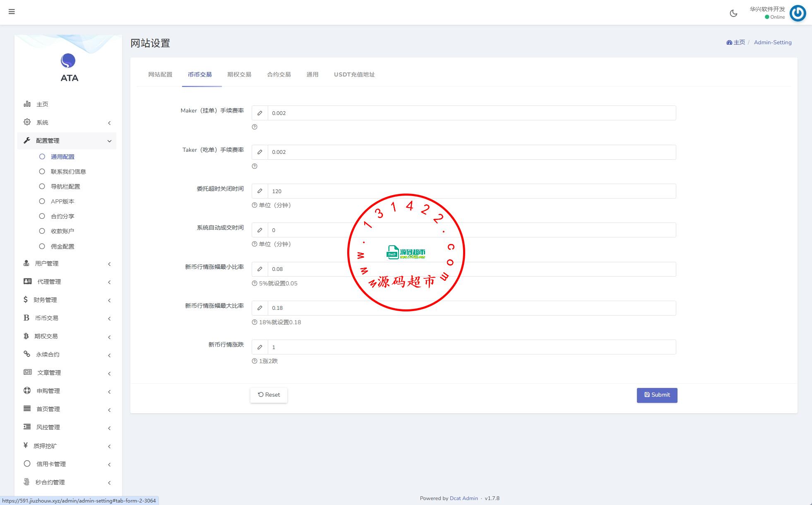Image resolution: width=812 pixels, height=505 pixels.
Task: Click the 委托超时关闭时间 input field
Action: point(471,191)
